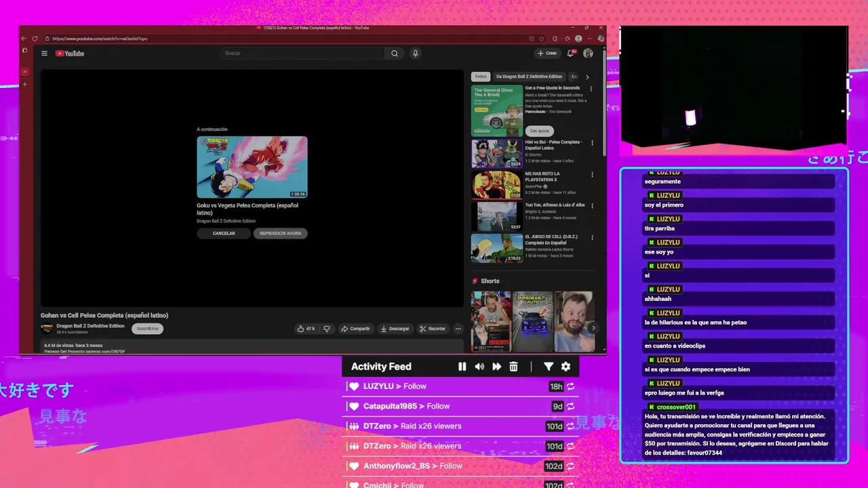
Task: Click the channel avatar below the video
Action: click(47, 329)
